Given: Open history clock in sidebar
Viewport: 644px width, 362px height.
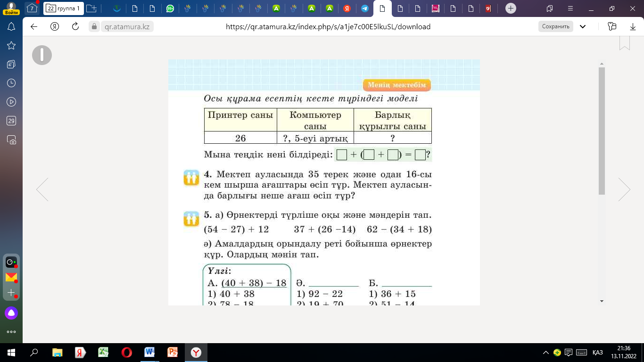Looking at the screenshot, I should coord(11,83).
